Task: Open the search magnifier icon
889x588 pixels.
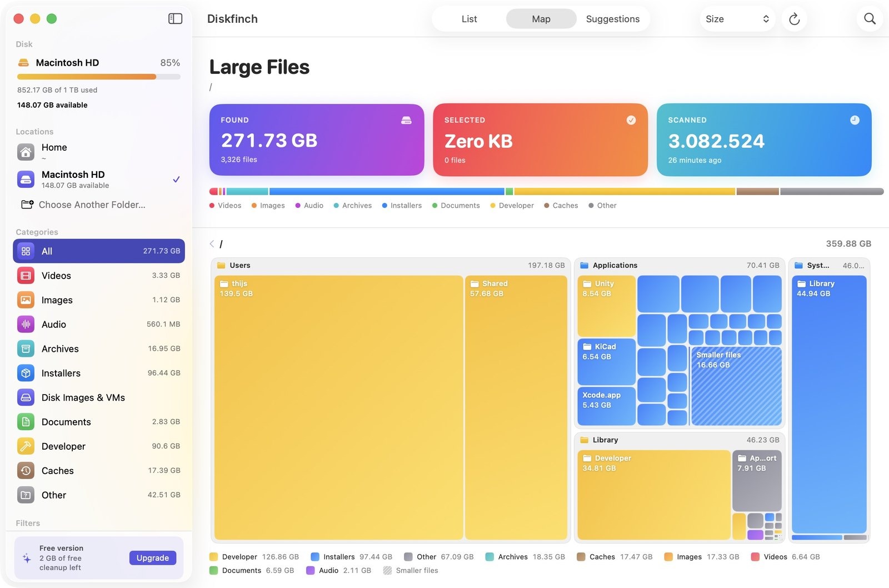Action: click(870, 19)
